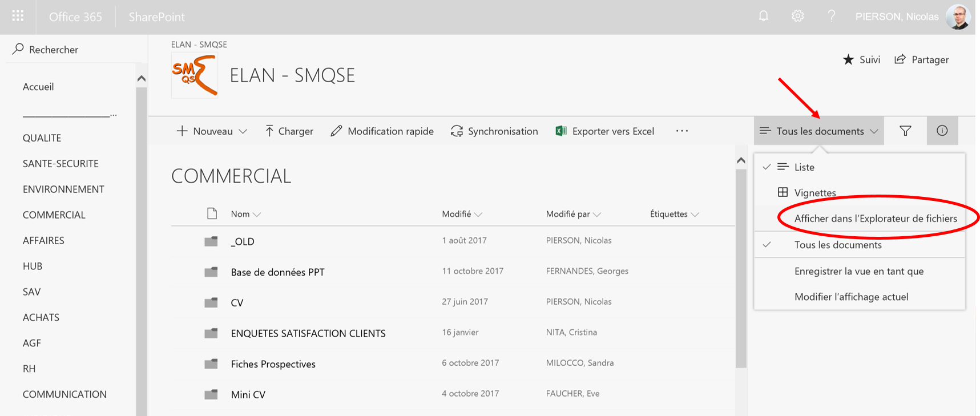Select the checked Tous les documents view
This screenshot has width=980, height=416.
(837, 245)
